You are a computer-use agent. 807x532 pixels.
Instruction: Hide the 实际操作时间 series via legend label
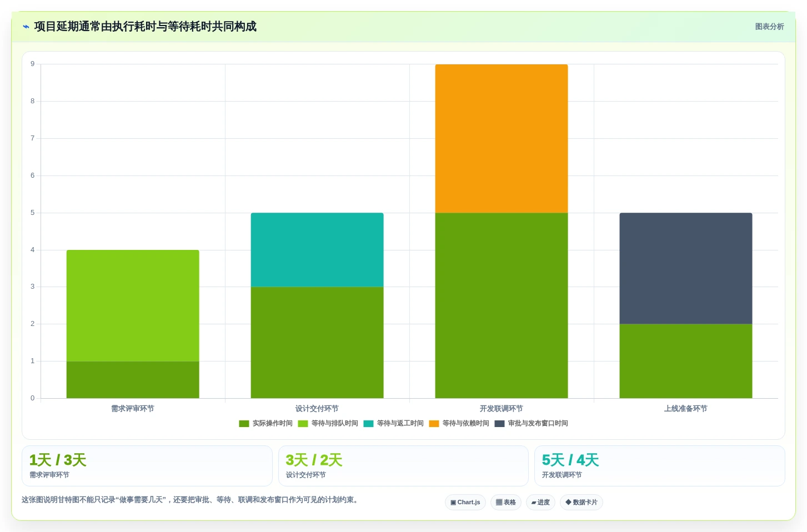pos(272,424)
